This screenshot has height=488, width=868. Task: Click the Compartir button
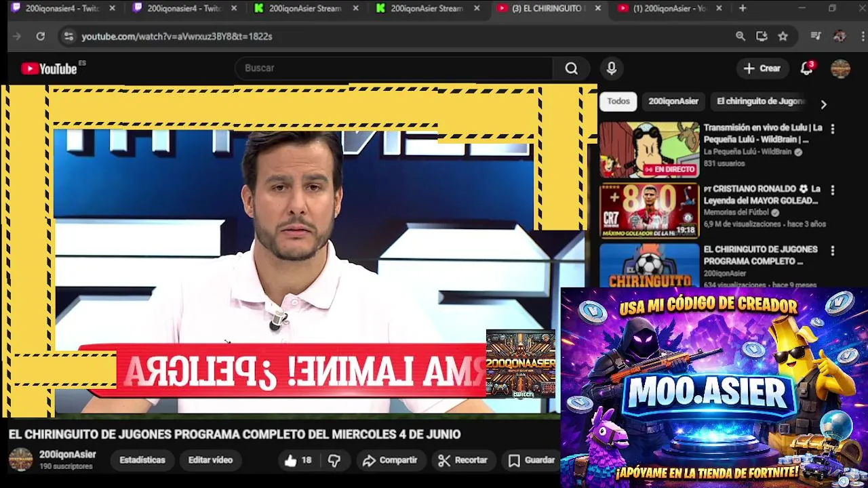click(390, 460)
